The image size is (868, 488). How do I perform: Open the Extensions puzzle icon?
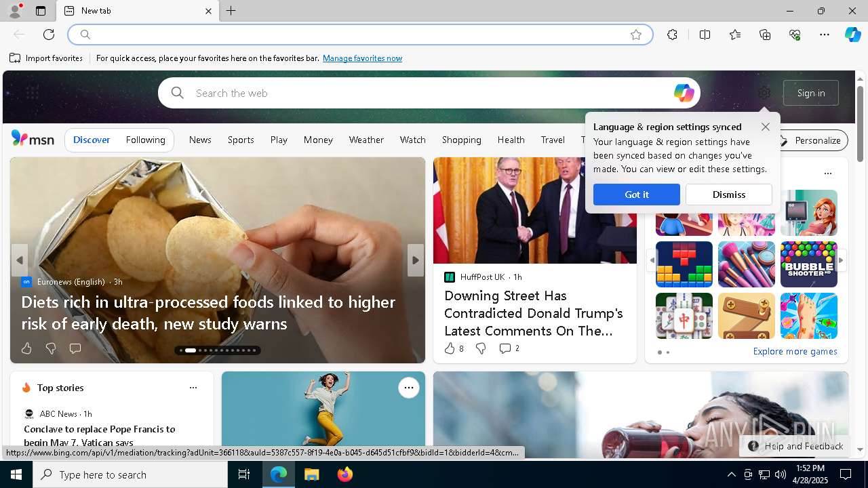pos(672,35)
